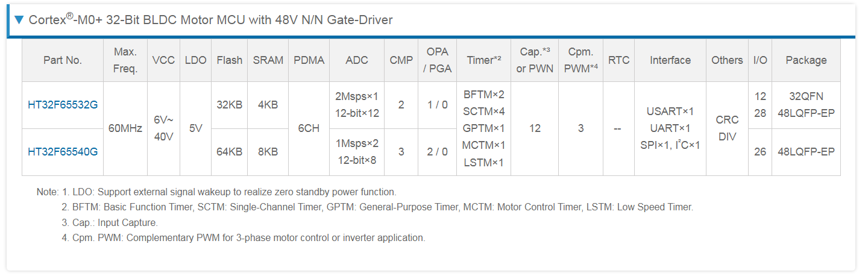Click the CRC DIV Others cell
The height and width of the screenshot is (276, 868).
pyautogui.click(x=728, y=128)
